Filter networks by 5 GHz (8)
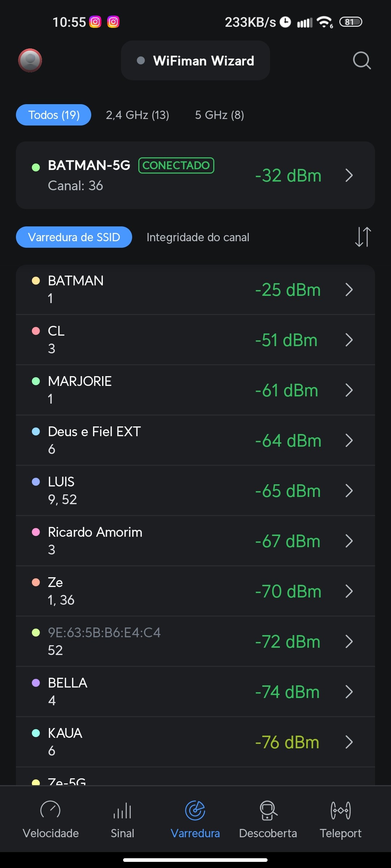This screenshot has height=868, width=391. [219, 115]
